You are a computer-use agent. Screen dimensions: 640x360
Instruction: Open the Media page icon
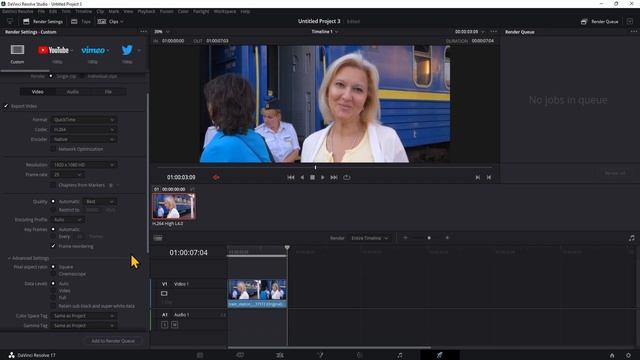[200, 355]
